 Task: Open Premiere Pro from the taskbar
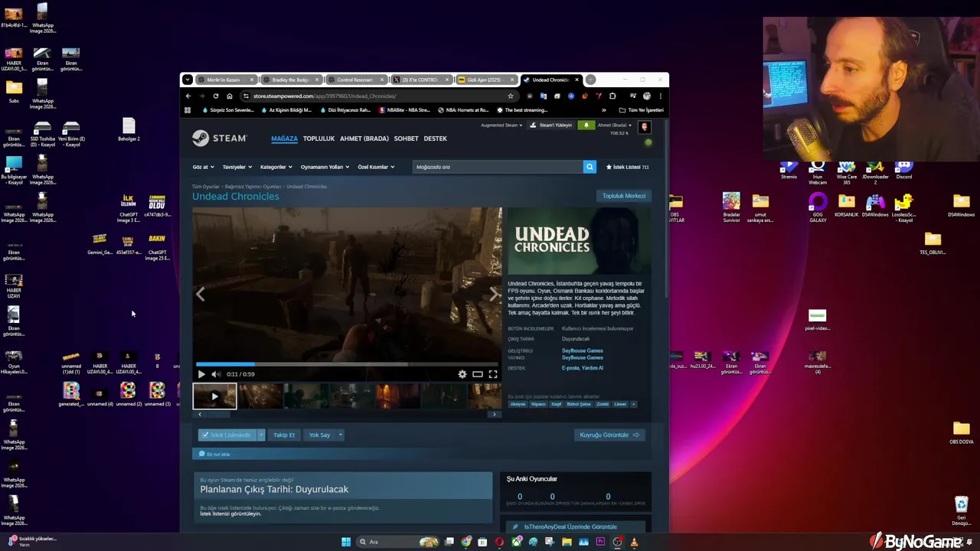click(x=600, y=542)
